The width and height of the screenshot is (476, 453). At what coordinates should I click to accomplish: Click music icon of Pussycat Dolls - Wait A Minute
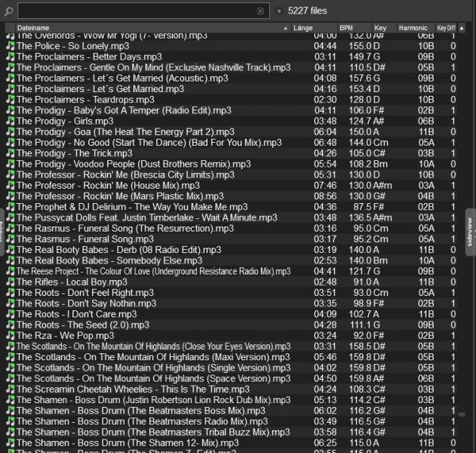[11, 217]
